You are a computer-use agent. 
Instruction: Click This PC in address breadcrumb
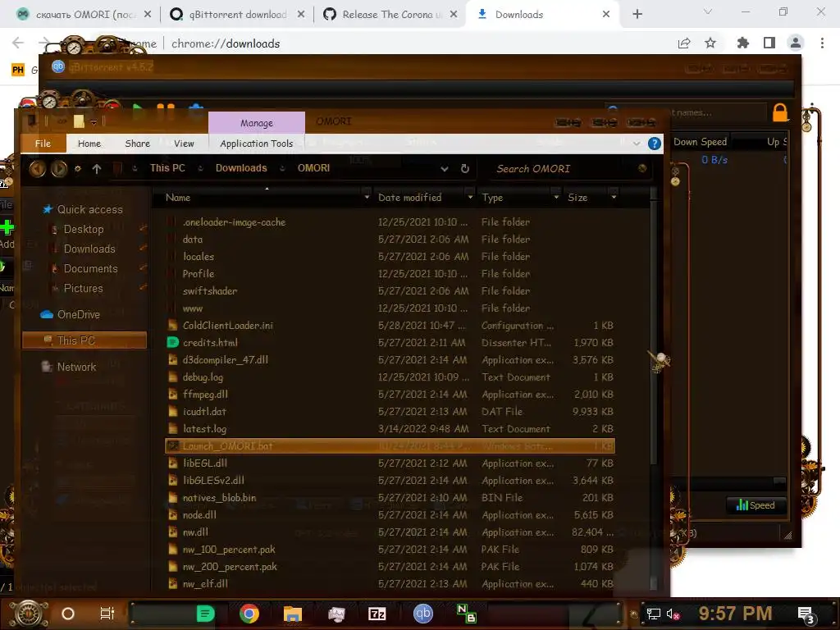coord(167,168)
